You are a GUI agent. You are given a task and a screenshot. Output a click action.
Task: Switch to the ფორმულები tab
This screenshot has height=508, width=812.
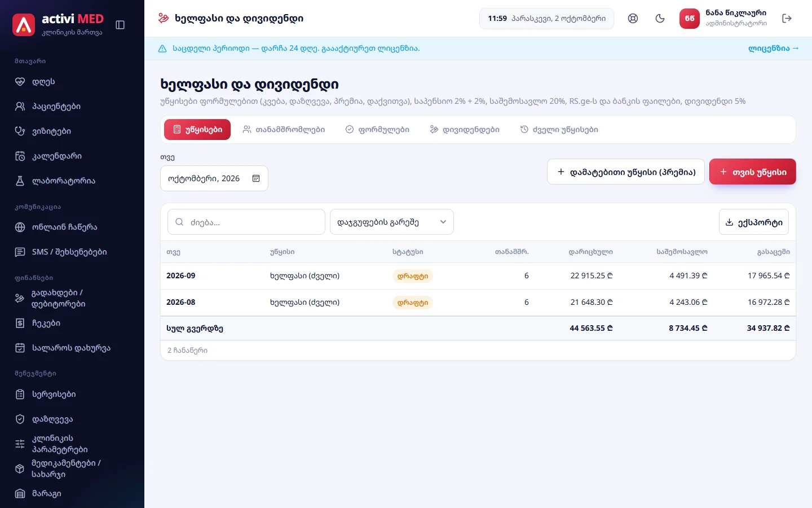[x=377, y=129]
